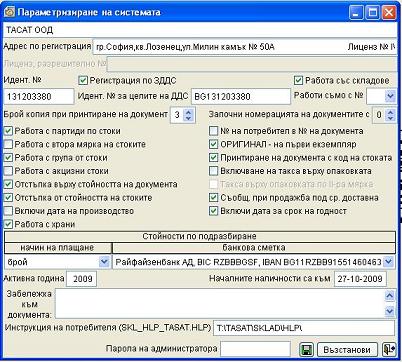Click the 'Активна година' field 2009
This screenshot has height=362, width=402.
(x=82, y=279)
